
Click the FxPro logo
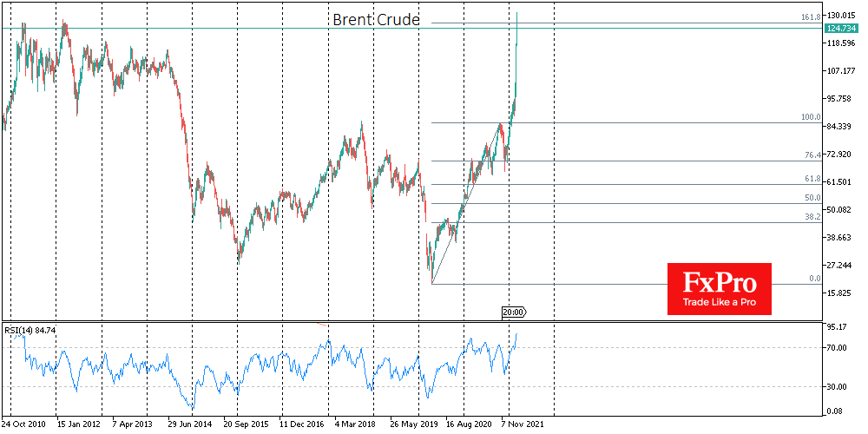pos(719,282)
